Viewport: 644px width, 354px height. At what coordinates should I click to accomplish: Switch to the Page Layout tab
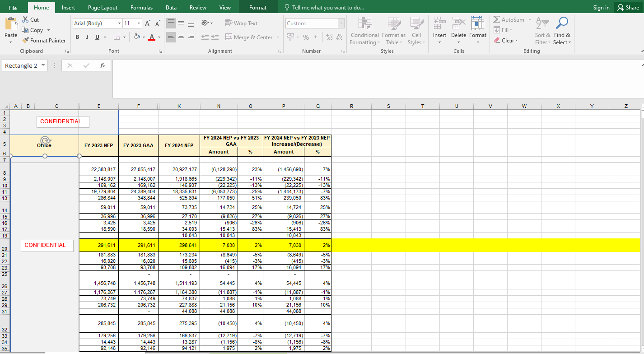(103, 7)
